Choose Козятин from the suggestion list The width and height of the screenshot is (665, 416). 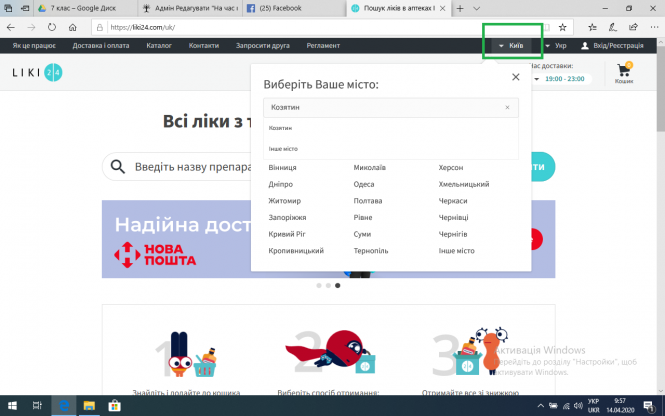pyautogui.click(x=281, y=128)
